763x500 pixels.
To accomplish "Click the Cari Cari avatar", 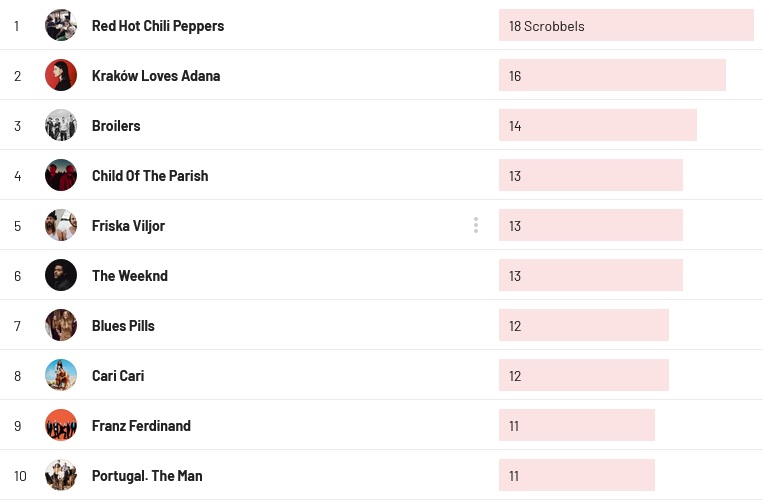I will point(61,375).
